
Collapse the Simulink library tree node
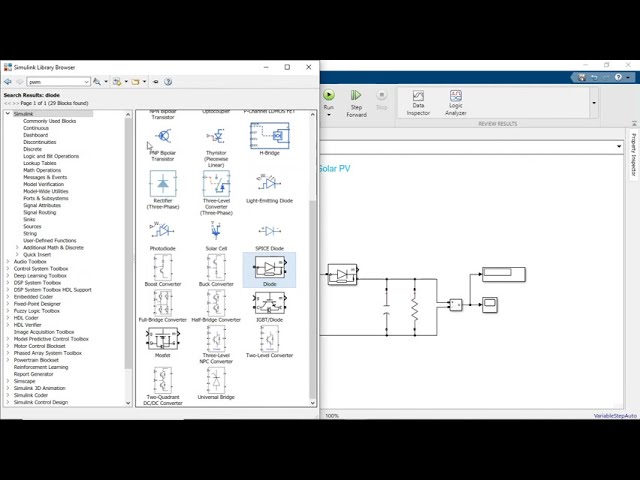(7, 113)
